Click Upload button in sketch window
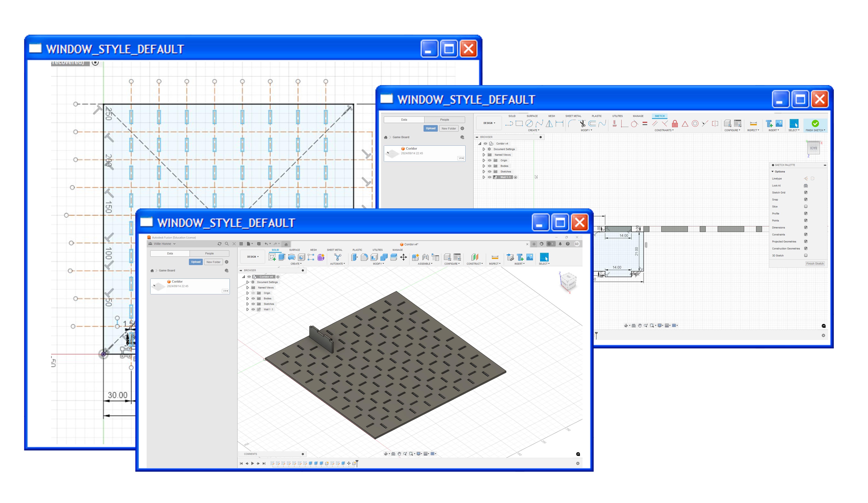The height and width of the screenshot is (503, 868). coord(431,128)
